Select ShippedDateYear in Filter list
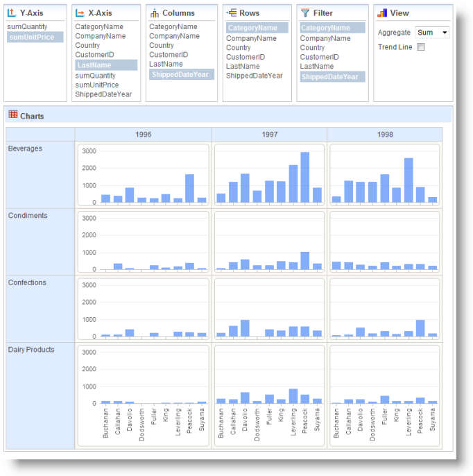This screenshot has height=476, width=473. point(332,77)
